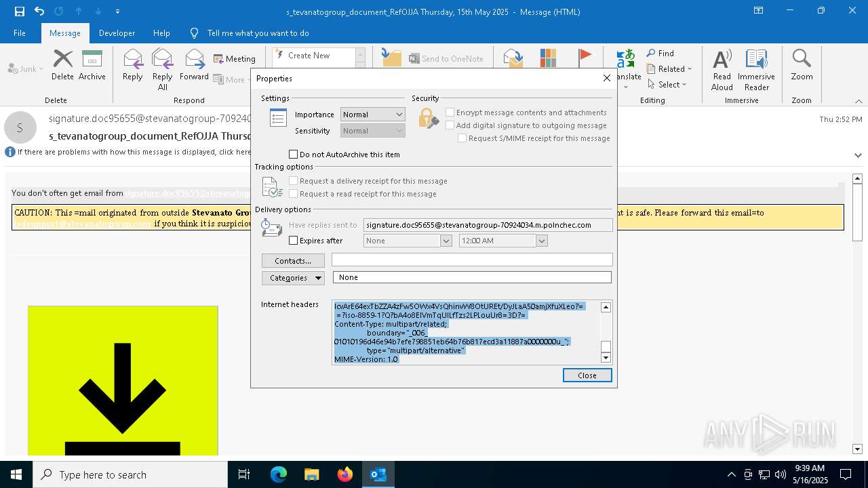Click the Have replies sent to field
The image size is (868, 488).
pos(488,225)
